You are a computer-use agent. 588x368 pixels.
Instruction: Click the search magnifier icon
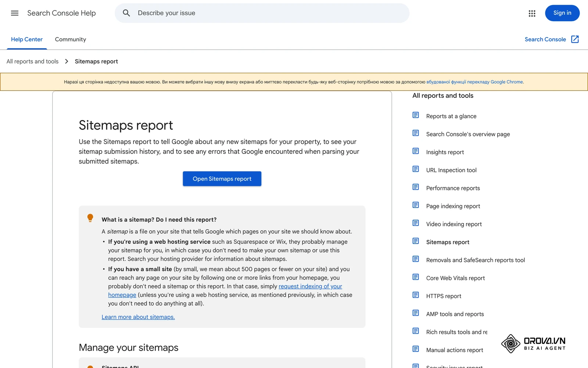point(126,13)
